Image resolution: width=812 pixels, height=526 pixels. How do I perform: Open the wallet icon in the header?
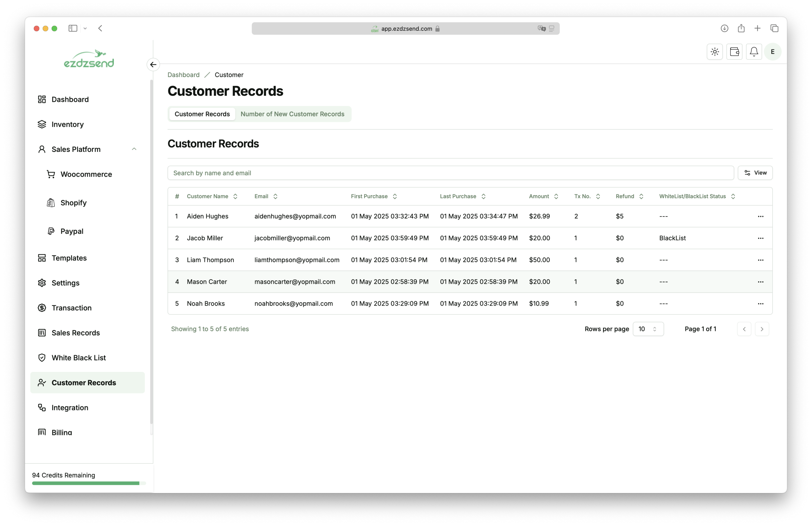tap(735, 51)
